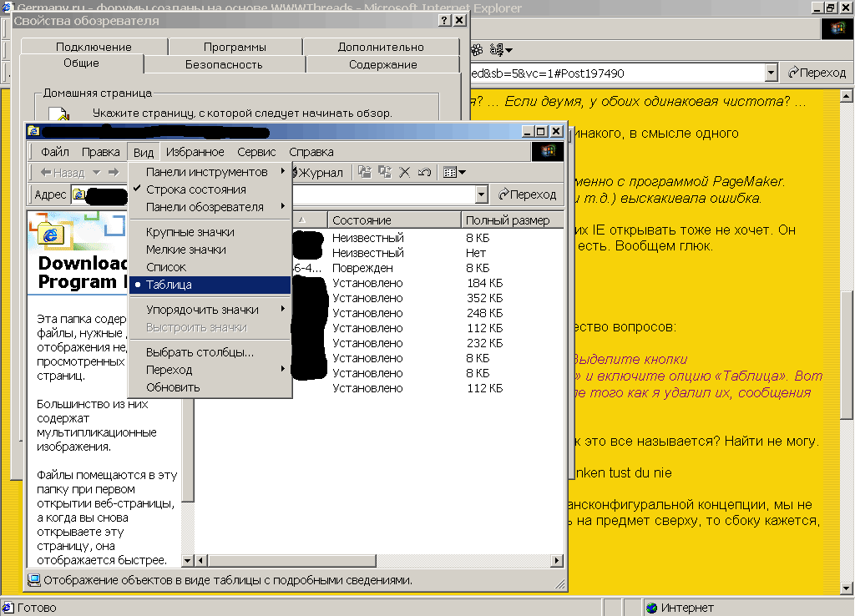Select the Таблица view option
Viewport: 855px width, 616px height.
[x=169, y=285]
